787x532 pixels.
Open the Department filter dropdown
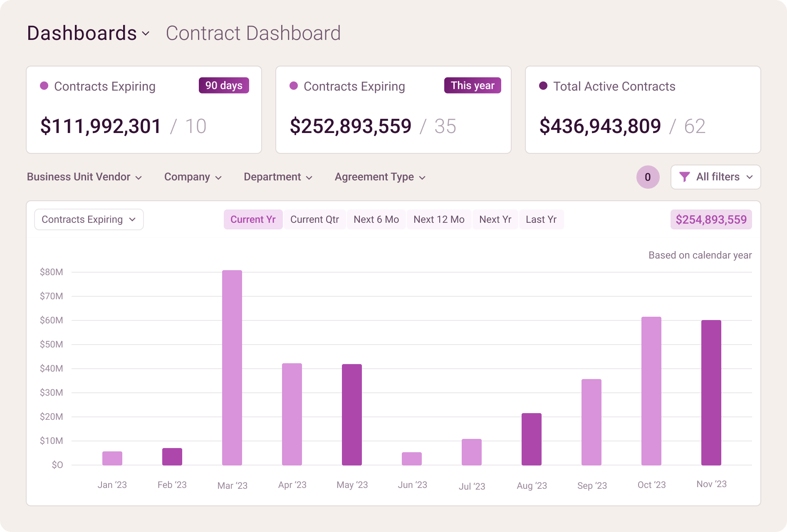click(278, 177)
